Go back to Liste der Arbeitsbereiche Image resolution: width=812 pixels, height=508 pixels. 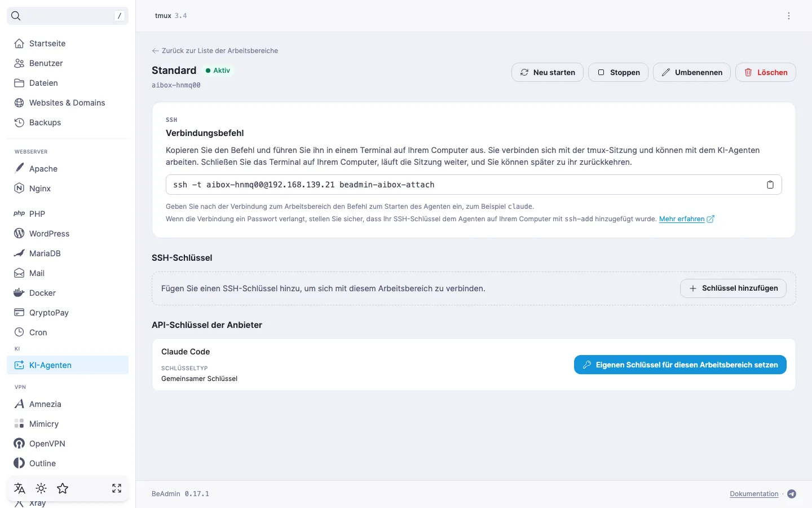click(x=215, y=51)
